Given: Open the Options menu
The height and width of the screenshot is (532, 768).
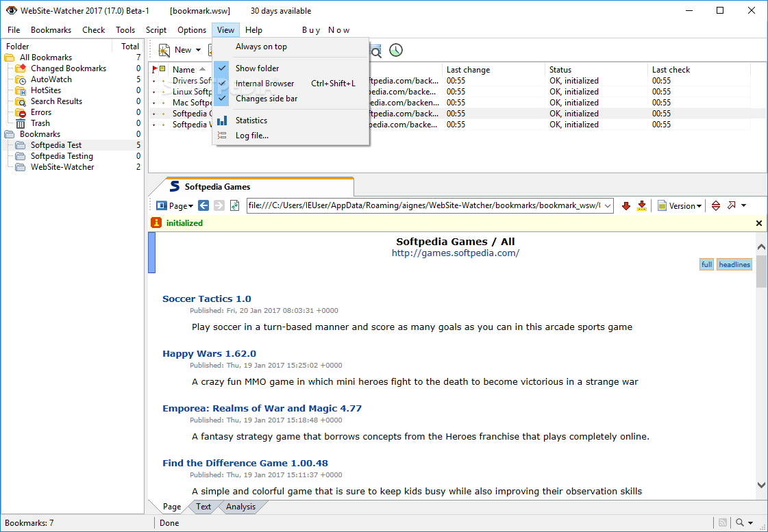Looking at the screenshot, I should coord(192,30).
